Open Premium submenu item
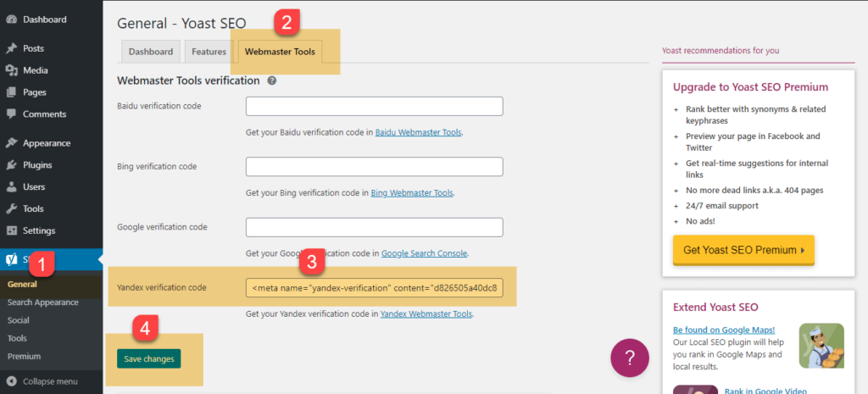The width and height of the screenshot is (868, 394). pyautogui.click(x=24, y=356)
